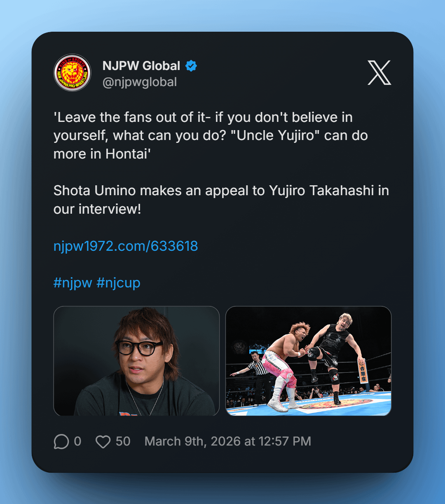Open the njpw1972.com/633618 interview link

(126, 246)
